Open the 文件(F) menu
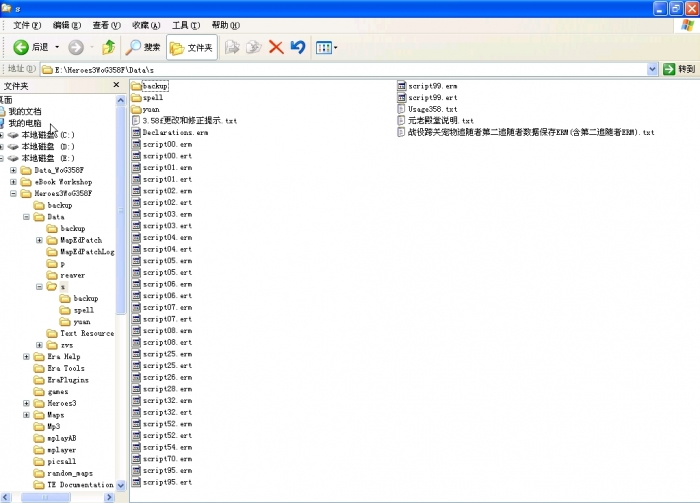The width and height of the screenshot is (700, 503). pyautogui.click(x=27, y=24)
